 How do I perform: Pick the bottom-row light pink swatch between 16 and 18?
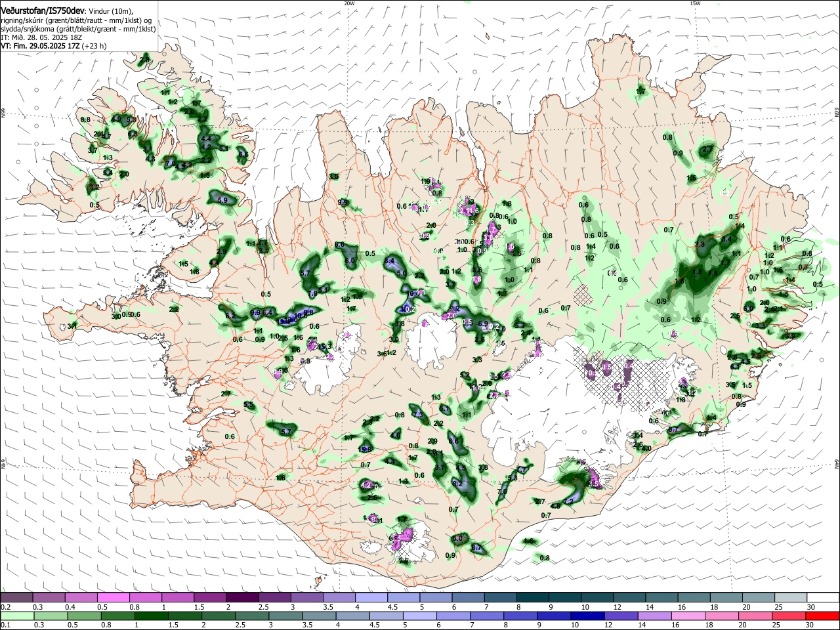687,616
